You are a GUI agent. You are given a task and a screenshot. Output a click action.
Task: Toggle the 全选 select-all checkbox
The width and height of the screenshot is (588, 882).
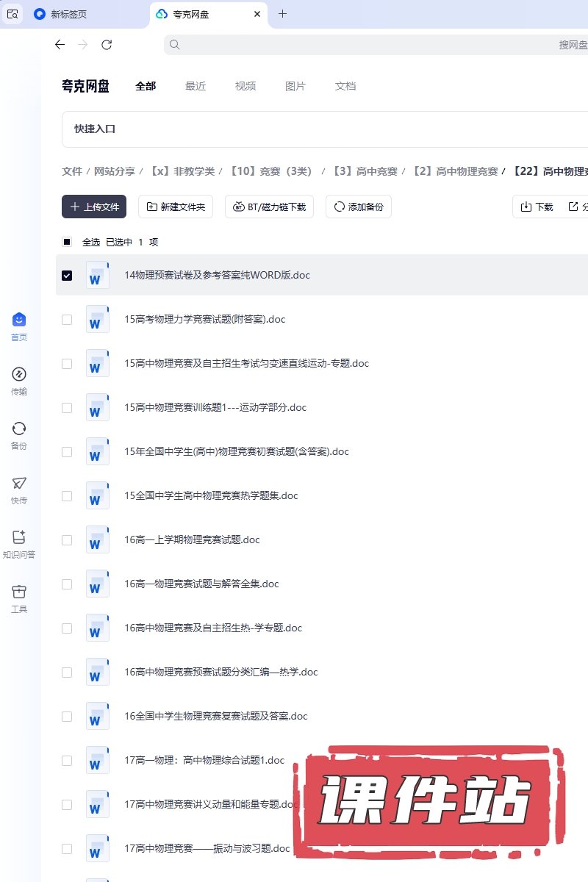(67, 242)
